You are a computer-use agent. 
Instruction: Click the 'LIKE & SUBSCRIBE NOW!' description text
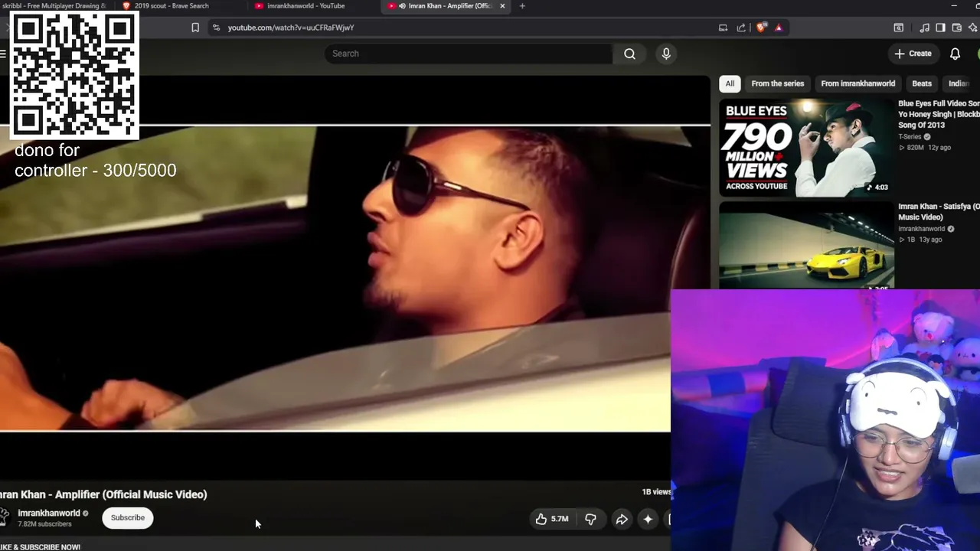pos(40,547)
